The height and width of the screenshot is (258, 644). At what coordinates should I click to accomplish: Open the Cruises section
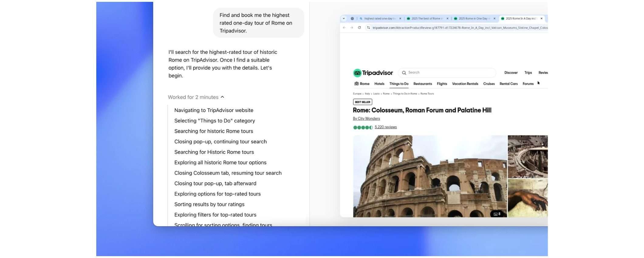click(489, 84)
